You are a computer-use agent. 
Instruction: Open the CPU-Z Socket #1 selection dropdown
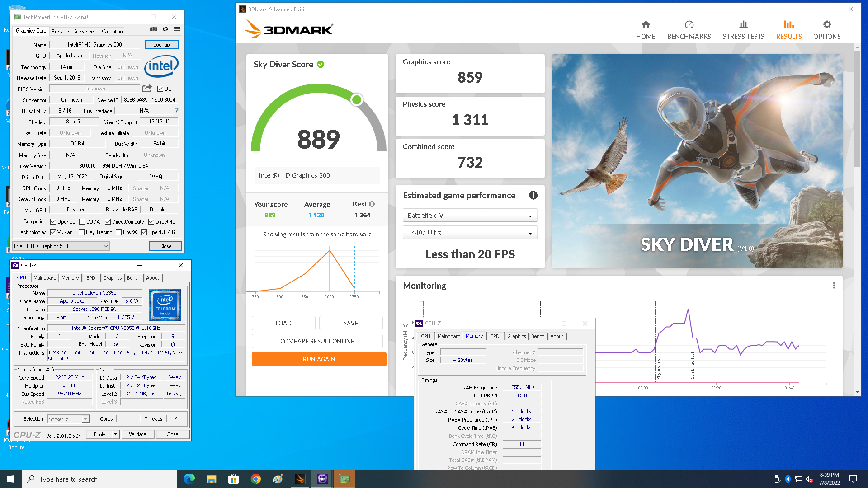pos(69,419)
